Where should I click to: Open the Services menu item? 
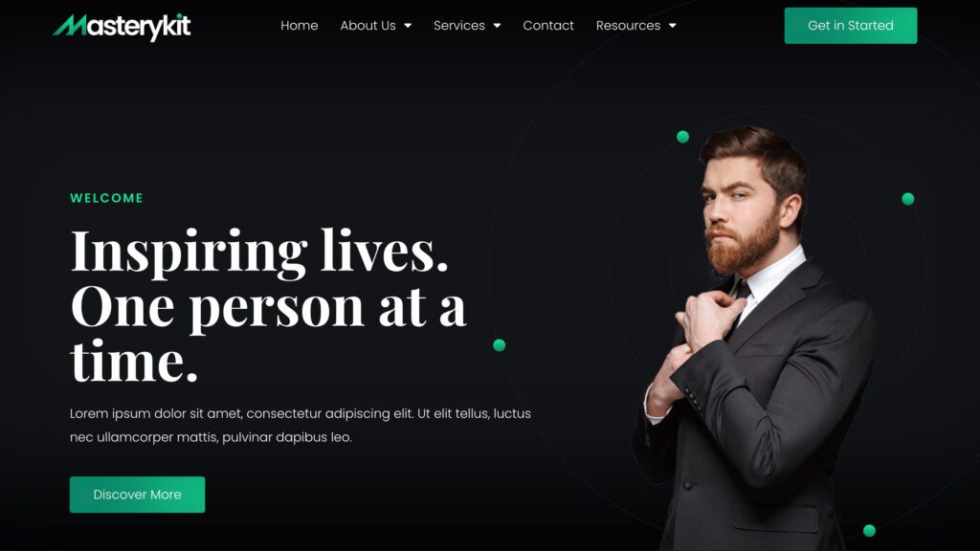[x=459, y=26]
